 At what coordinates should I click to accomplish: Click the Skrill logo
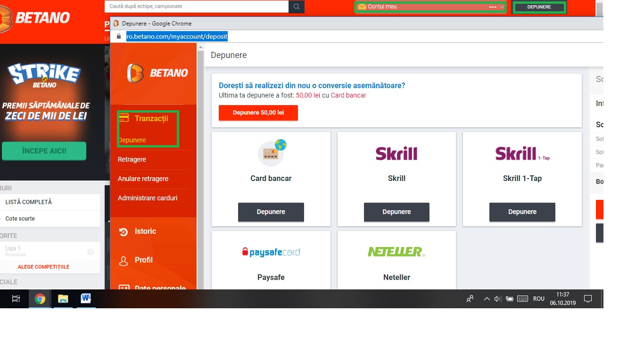coord(396,154)
